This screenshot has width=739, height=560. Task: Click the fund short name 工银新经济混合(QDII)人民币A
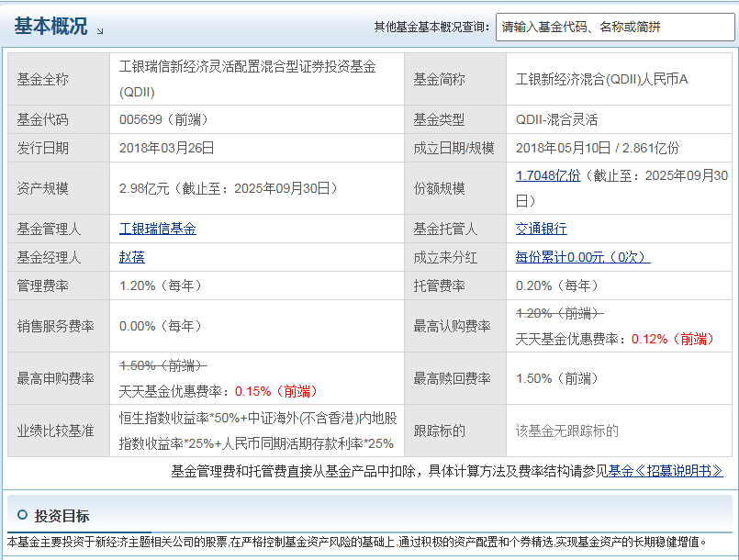(602, 79)
